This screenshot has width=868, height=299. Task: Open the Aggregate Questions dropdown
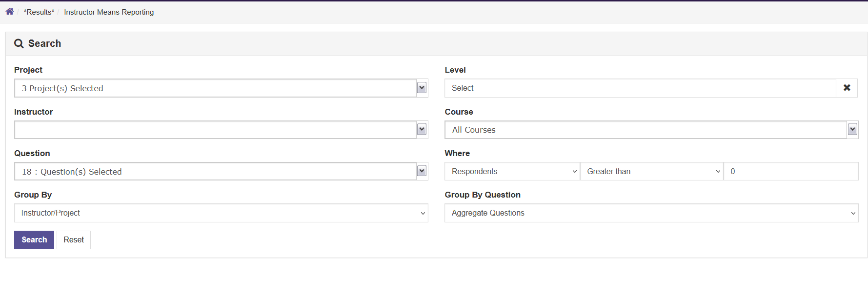pyautogui.click(x=651, y=213)
